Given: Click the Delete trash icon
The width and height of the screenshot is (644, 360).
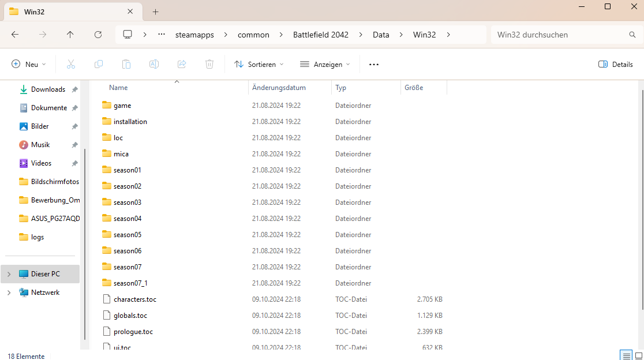Looking at the screenshot, I should 209,64.
